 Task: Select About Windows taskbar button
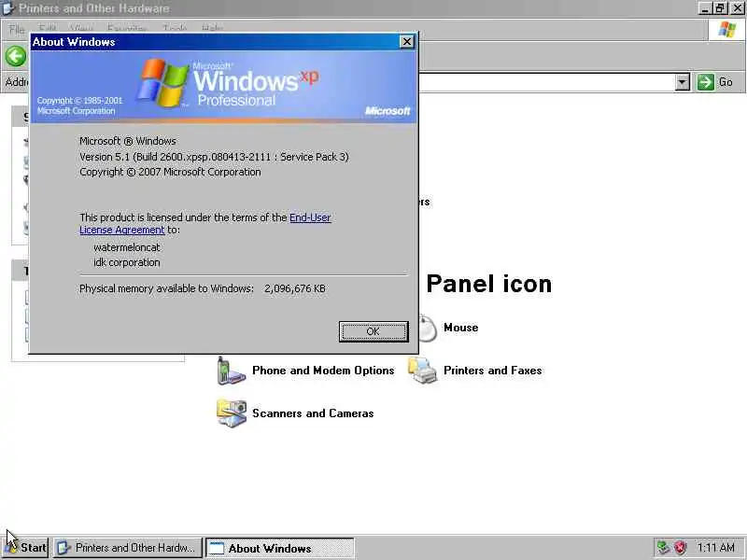[279, 548]
